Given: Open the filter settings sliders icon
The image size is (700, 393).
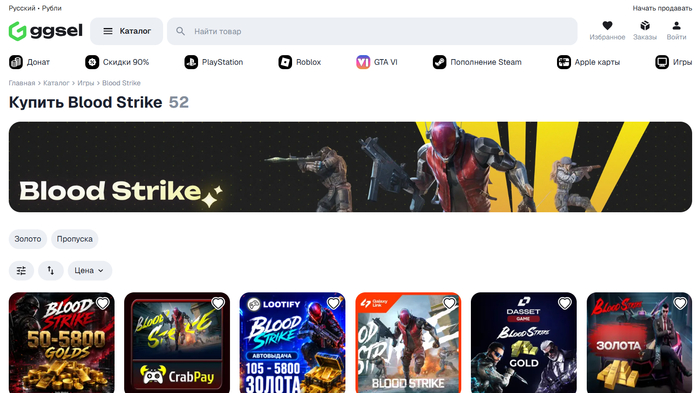Looking at the screenshot, I should (21, 271).
